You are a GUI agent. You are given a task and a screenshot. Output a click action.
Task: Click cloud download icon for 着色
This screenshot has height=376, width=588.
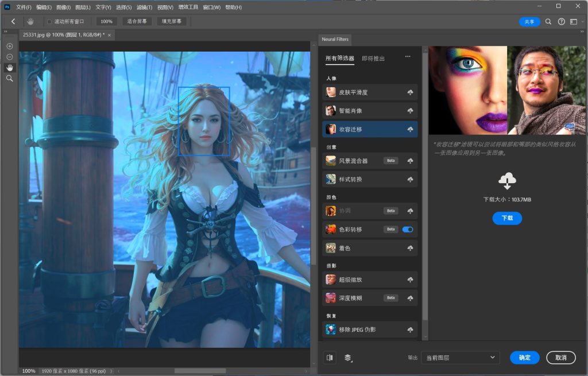point(410,248)
